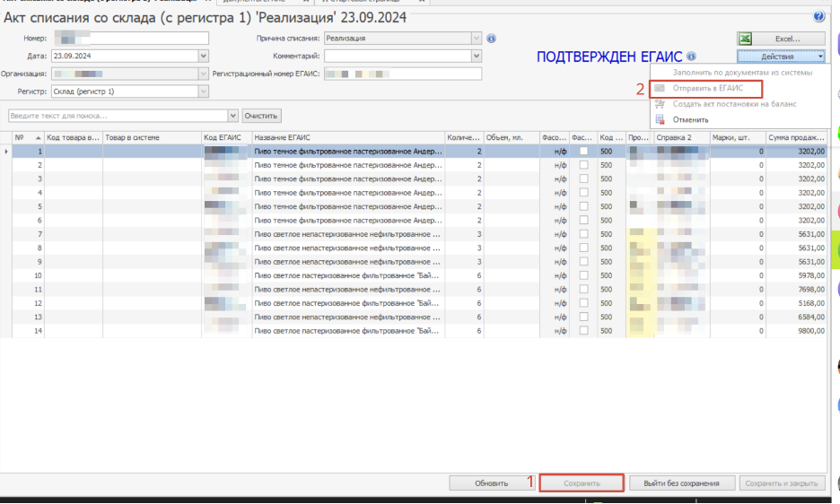Focus the Регистрационный номер ЕГАИС field
The width and height of the screenshot is (840, 504).
(x=403, y=74)
